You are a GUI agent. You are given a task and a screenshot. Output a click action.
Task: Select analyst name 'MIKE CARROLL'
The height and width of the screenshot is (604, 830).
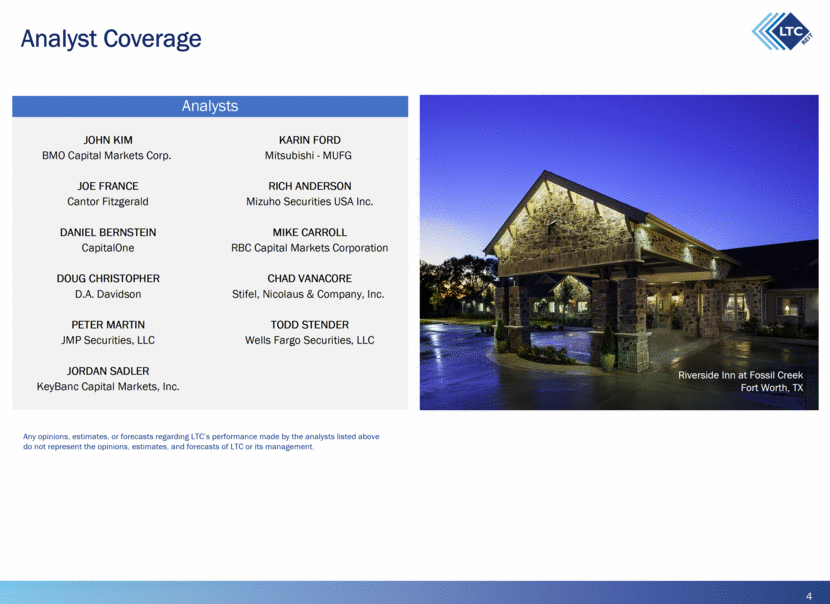[310, 232]
